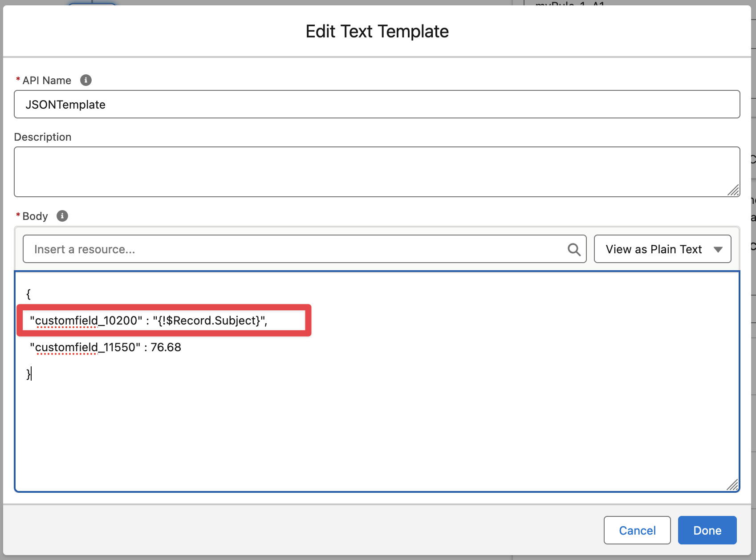Click the customfield_11550 key text
Image resolution: width=756 pixels, height=560 pixels.
tap(85, 348)
